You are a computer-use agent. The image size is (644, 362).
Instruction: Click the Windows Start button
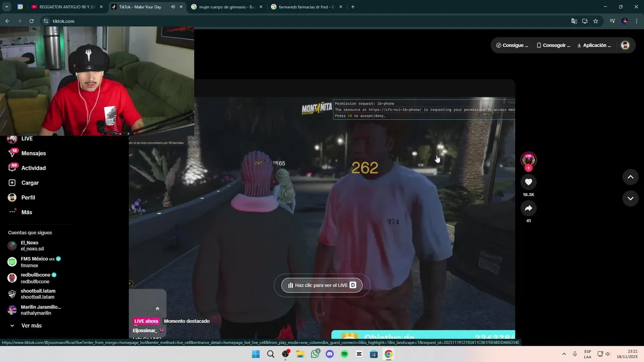(x=256, y=354)
